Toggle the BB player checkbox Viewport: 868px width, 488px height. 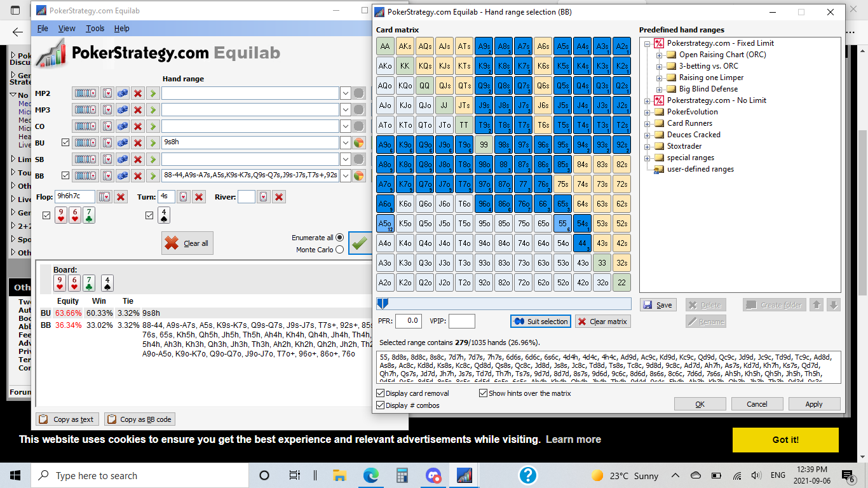coord(65,175)
